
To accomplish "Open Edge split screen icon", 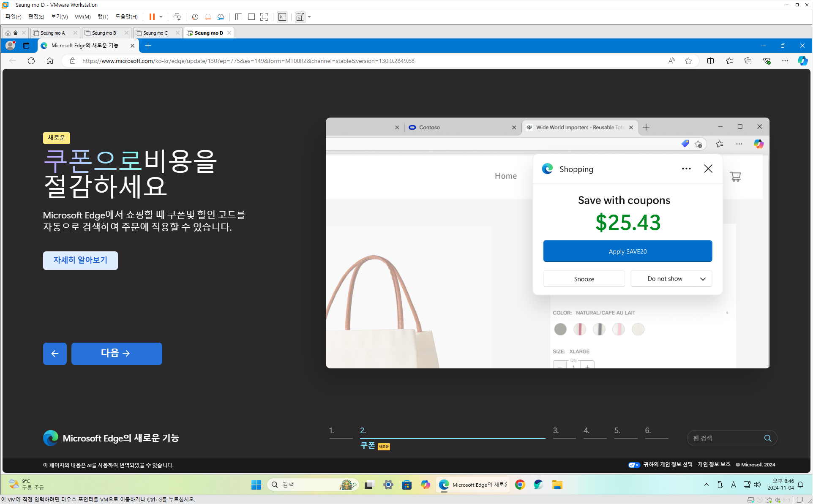I will (x=710, y=61).
